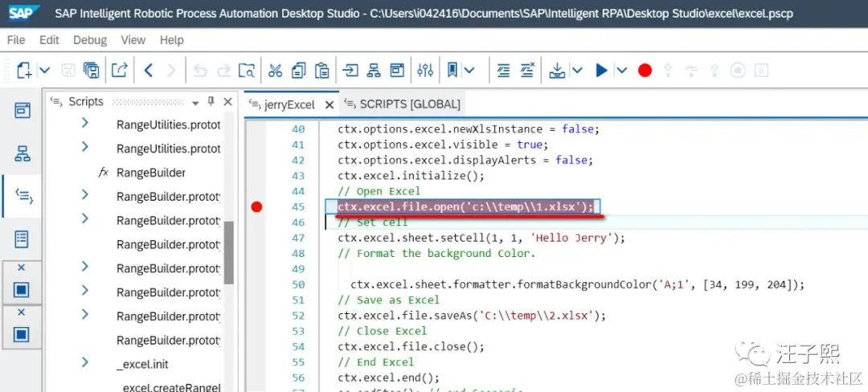Open the window-shaped panel in left sidebar
Image resolution: width=868 pixels, height=392 pixels.
tap(23, 111)
